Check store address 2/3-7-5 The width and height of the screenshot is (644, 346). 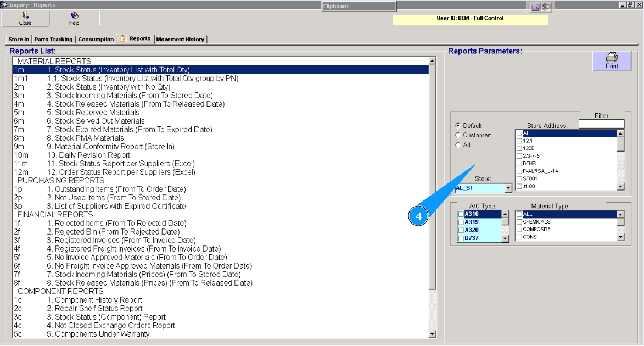tap(519, 156)
